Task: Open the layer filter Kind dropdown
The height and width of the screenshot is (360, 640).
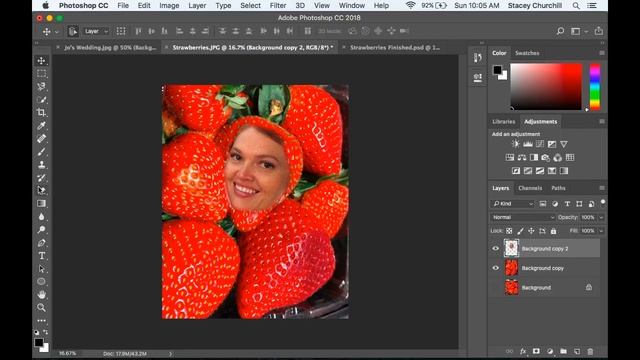Action: 513,204
